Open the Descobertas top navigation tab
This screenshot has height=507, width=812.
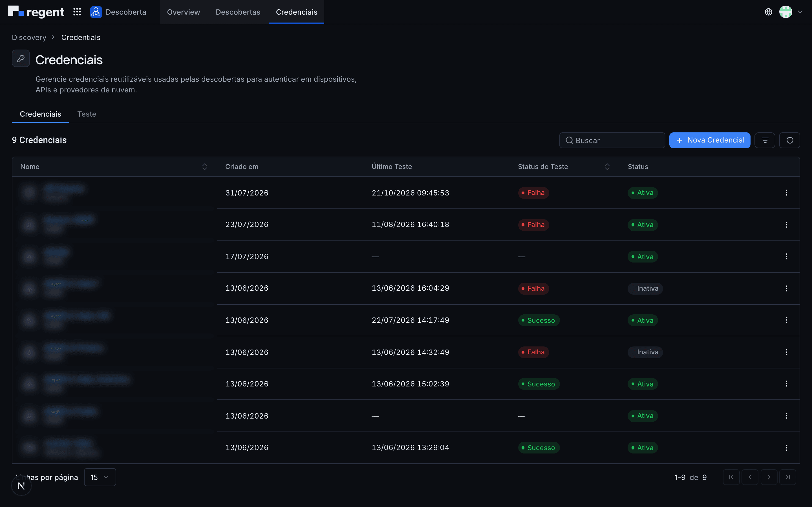click(x=238, y=12)
